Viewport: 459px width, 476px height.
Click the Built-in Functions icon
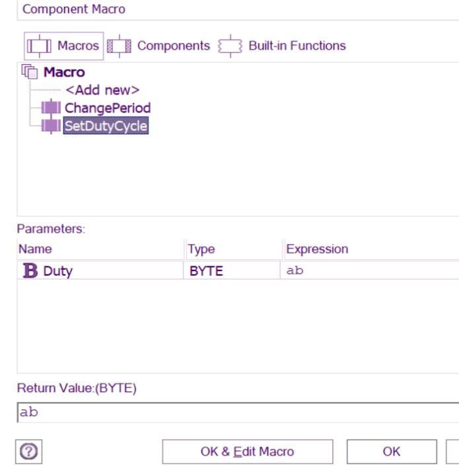230,46
